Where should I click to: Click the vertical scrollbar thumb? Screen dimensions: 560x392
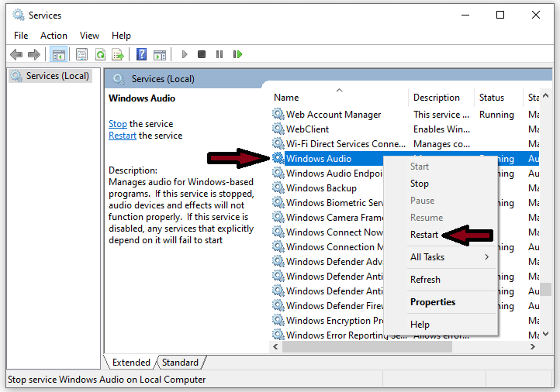(x=545, y=289)
